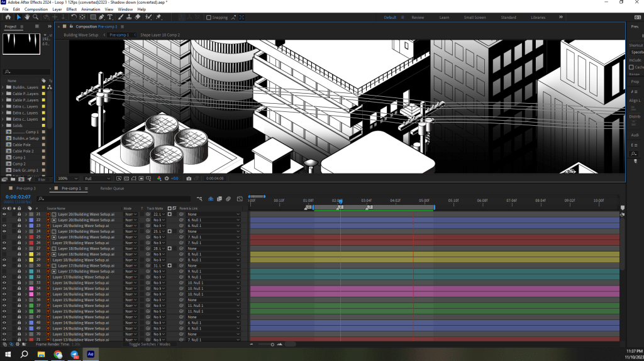The image size is (644, 361).
Task: Select the Rotation tool
Action: (x=74, y=17)
